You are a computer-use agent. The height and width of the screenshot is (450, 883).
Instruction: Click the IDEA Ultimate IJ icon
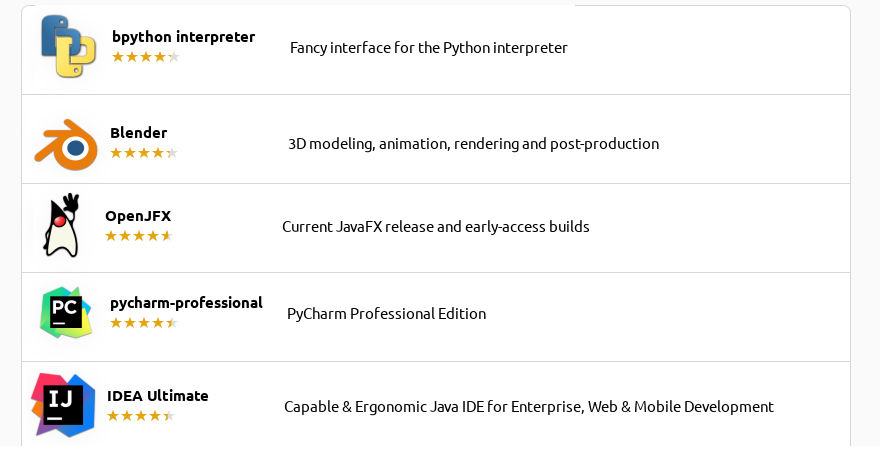[63, 405]
